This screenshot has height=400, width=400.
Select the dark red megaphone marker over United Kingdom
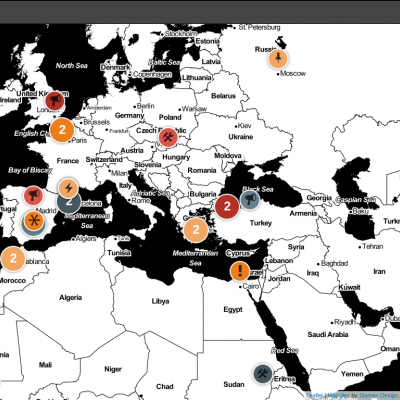pos(55,100)
